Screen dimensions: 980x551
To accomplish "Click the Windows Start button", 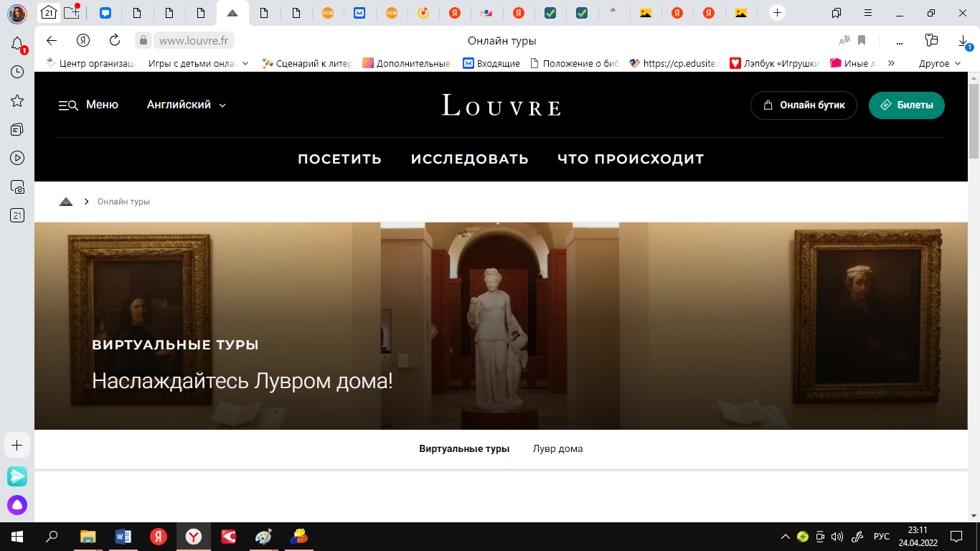I will point(17,537).
